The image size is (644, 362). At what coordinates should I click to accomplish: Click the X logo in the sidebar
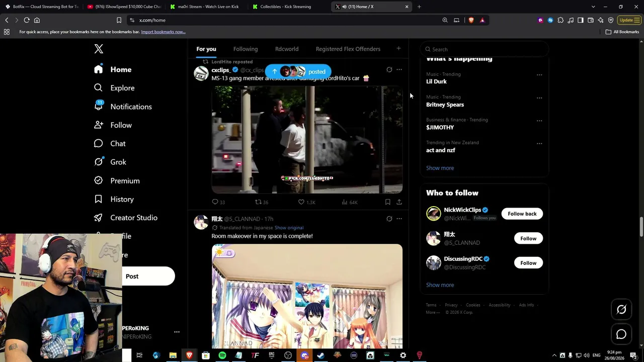coord(99,49)
